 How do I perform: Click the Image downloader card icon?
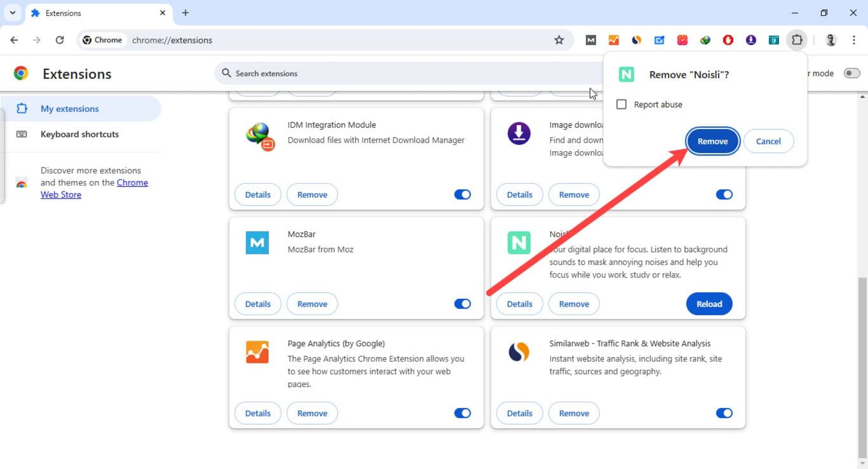(519, 133)
